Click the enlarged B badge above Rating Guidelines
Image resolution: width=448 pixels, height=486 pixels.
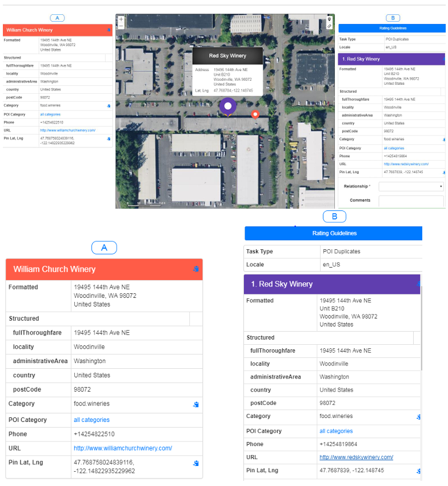(334, 216)
